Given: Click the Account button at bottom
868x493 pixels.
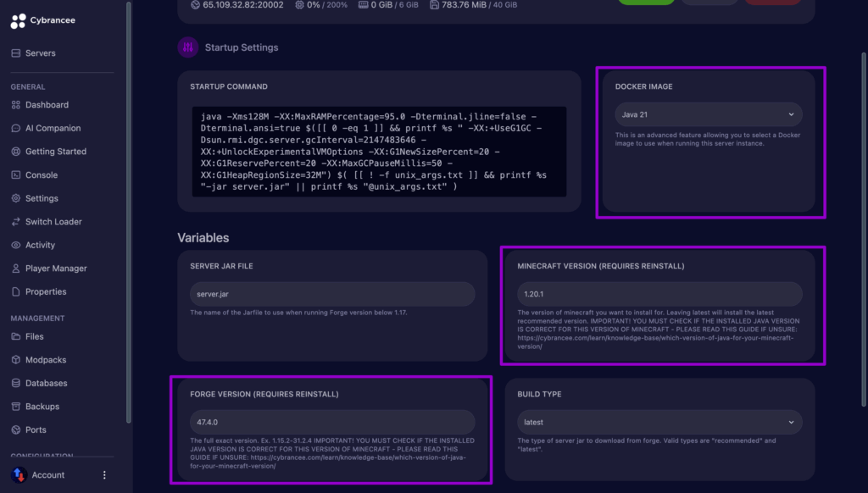Looking at the screenshot, I should tap(47, 475).
